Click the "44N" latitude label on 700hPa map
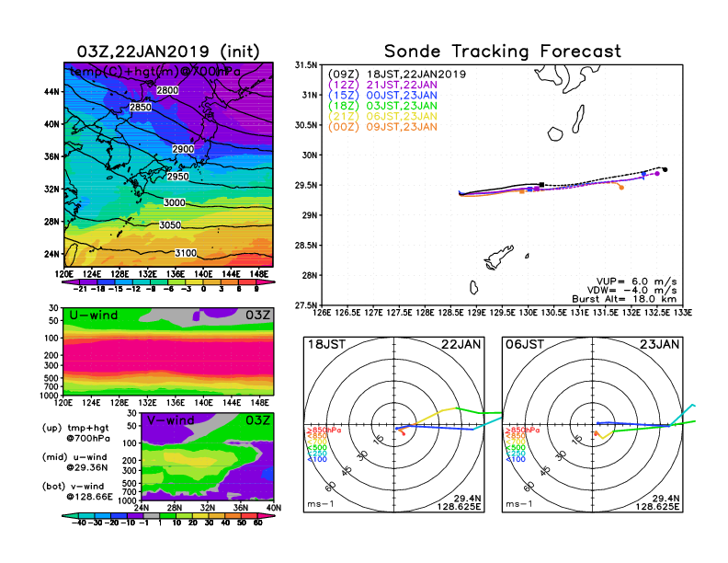 point(51,92)
